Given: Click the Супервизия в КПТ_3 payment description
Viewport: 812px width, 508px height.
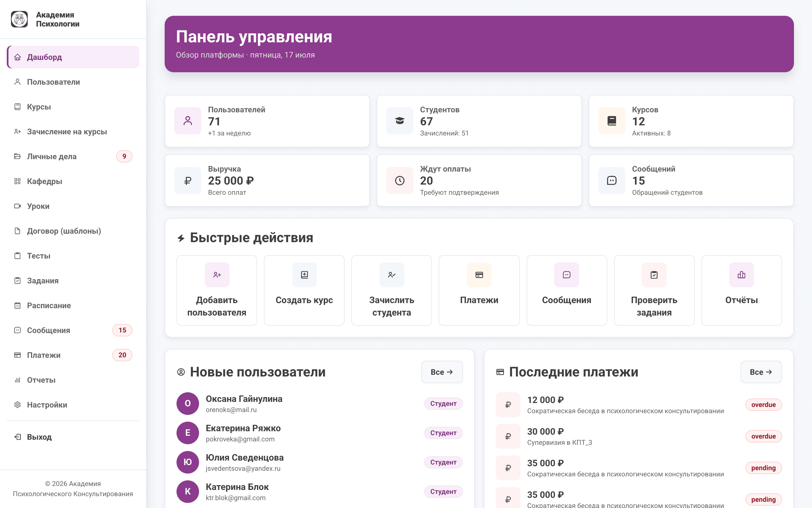Looking at the screenshot, I should pyautogui.click(x=559, y=443).
